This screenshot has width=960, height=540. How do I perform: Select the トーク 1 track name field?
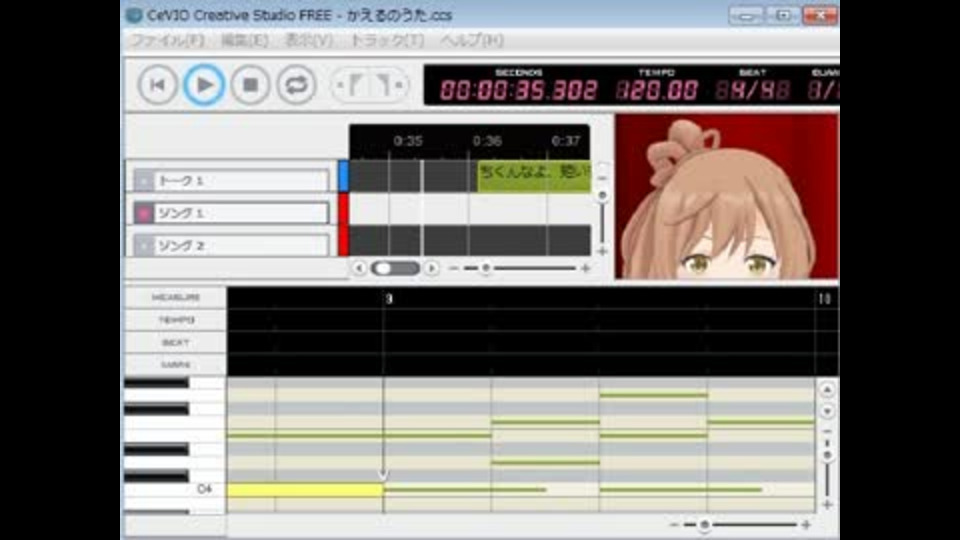tap(242, 181)
